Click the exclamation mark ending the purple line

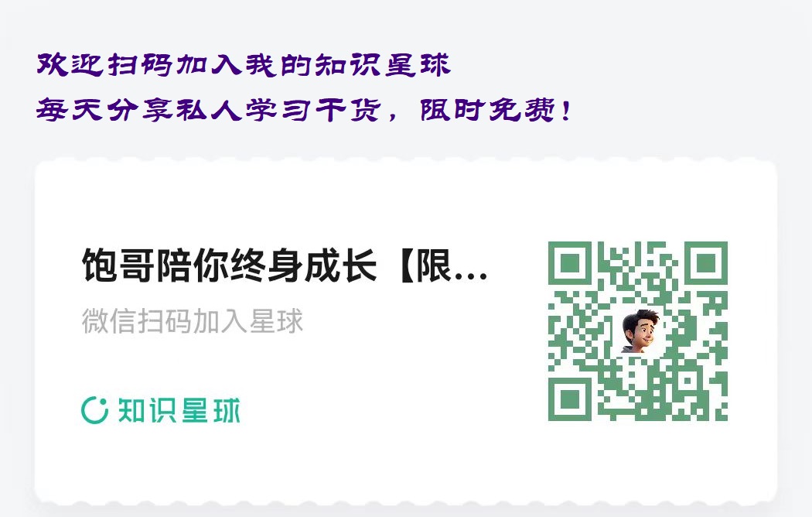(x=566, y=111)
